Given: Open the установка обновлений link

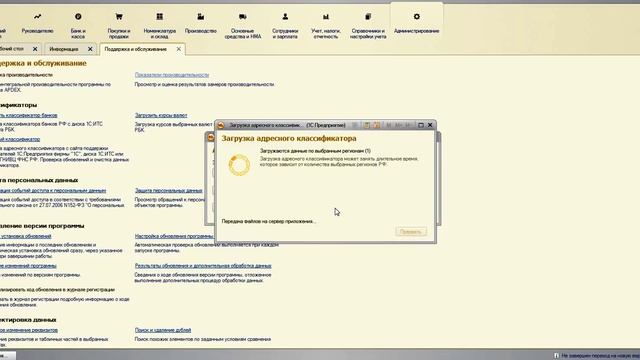Looking at the screenshot, I should pos(26,236).
